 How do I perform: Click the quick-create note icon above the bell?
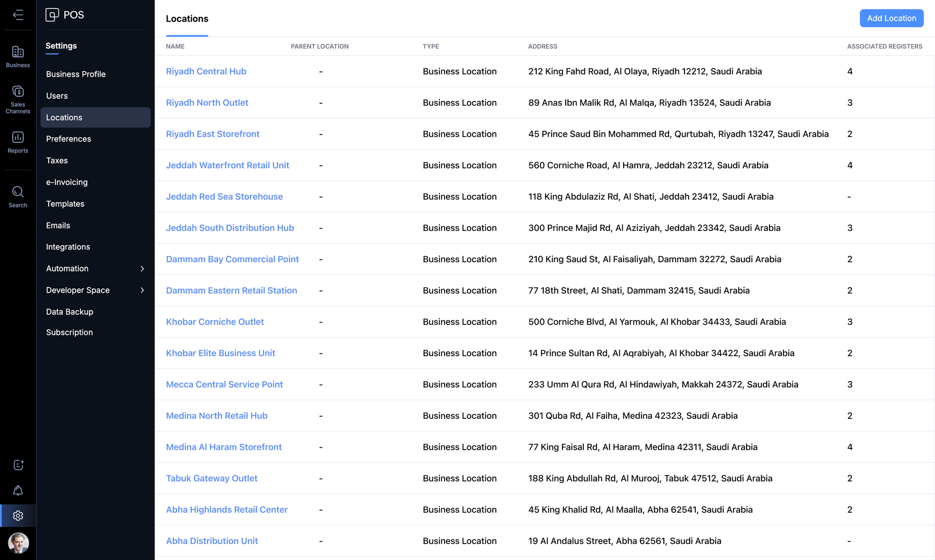(18, 465)
